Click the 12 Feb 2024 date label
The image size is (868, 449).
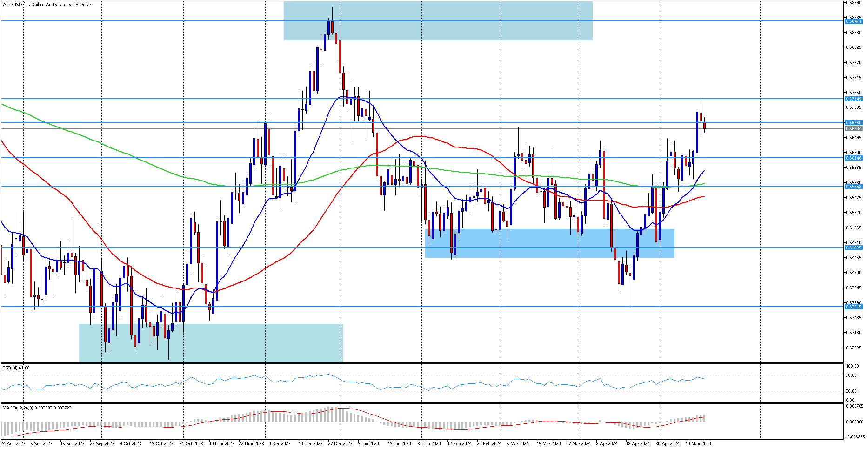pyautogui.click(x=460, y=443)
